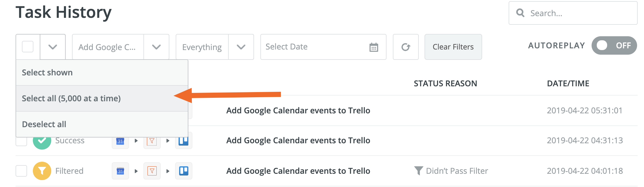Click the Clear Filters button
644x187 pixels.
[x=453, y=47]
